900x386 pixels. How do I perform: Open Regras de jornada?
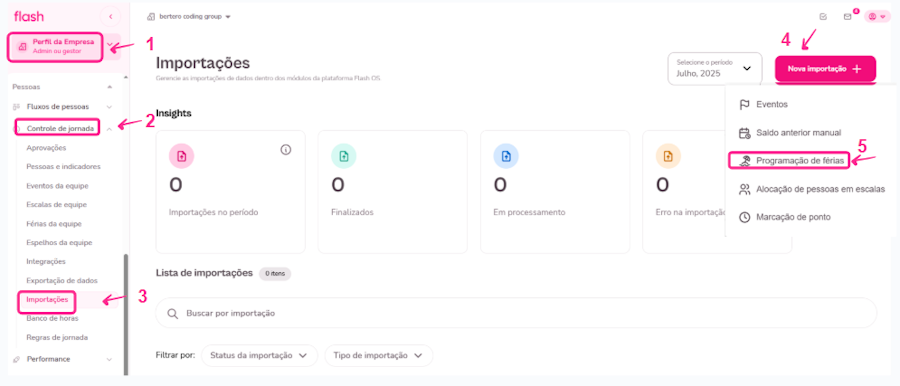click(x=57, y=337)
